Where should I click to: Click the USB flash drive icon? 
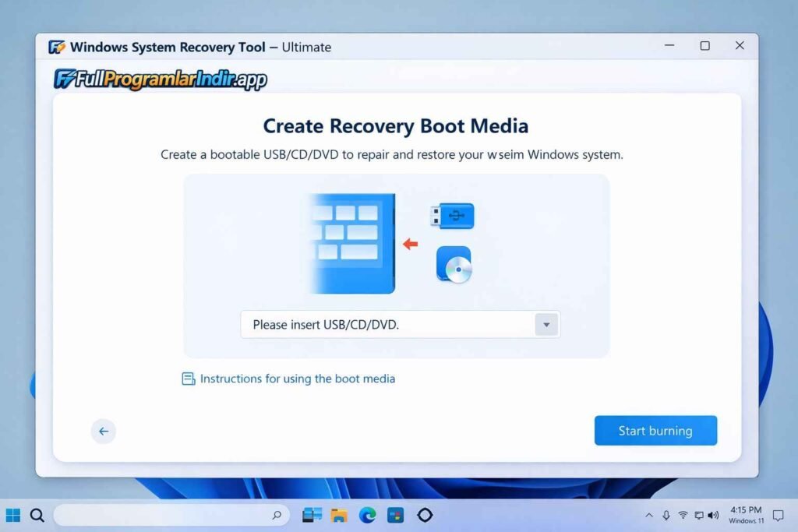coord(452,215)
